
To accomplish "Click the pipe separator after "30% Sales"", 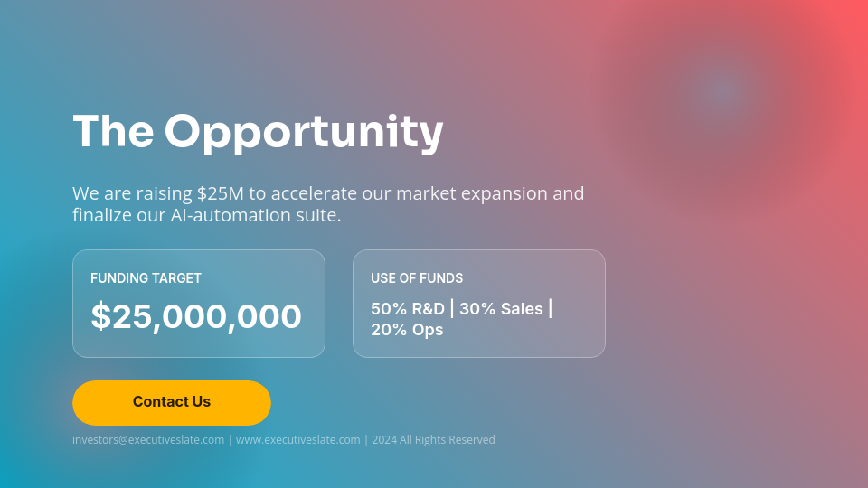I will (x=551, y=309).
